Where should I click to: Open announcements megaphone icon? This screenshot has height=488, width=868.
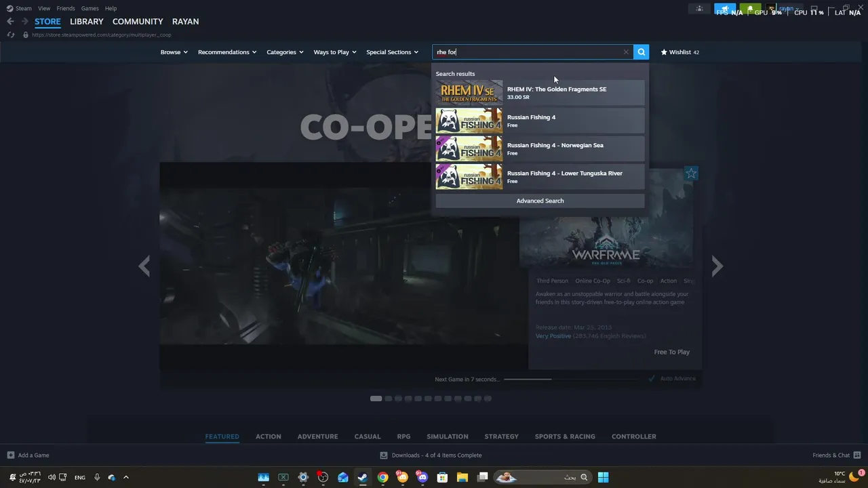725,9
